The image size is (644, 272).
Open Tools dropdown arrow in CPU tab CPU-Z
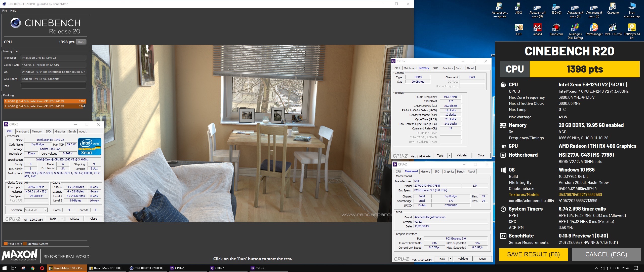62,219
